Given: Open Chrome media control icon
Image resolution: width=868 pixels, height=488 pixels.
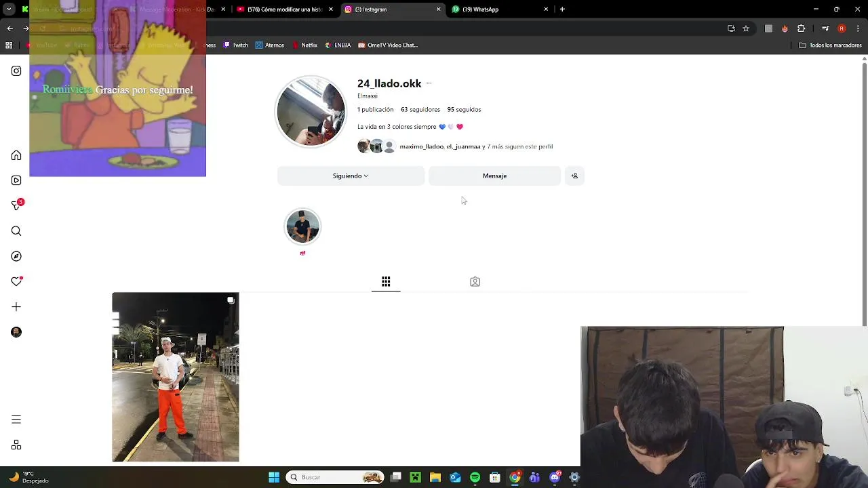Looking at the screenshot, I should [x=825, y=28].
